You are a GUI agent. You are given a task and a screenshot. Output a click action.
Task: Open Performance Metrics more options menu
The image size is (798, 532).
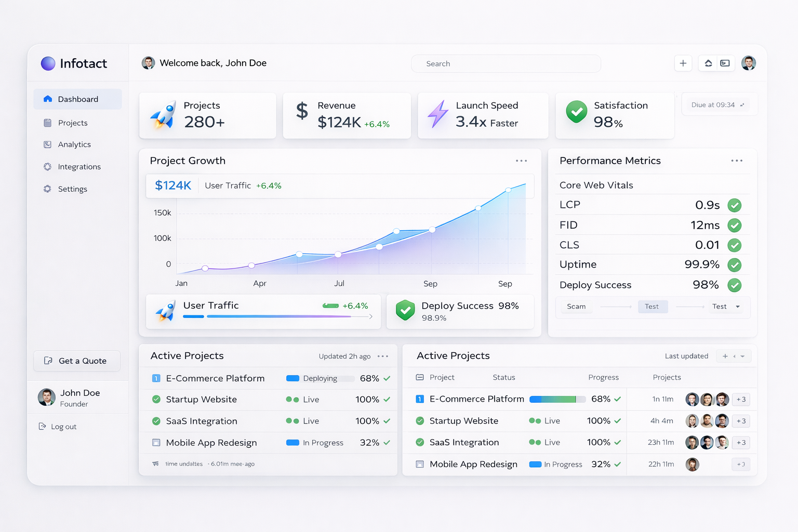[736, 161]
